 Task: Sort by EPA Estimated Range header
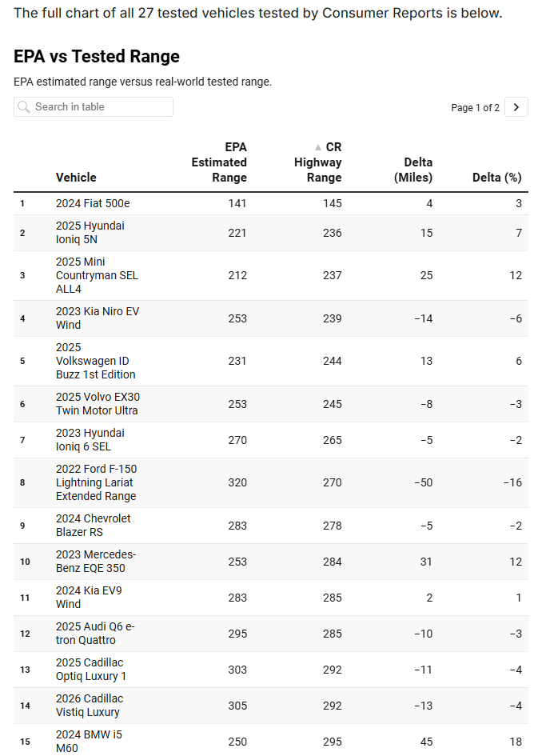pyautogui.click(x=219, y=162)
